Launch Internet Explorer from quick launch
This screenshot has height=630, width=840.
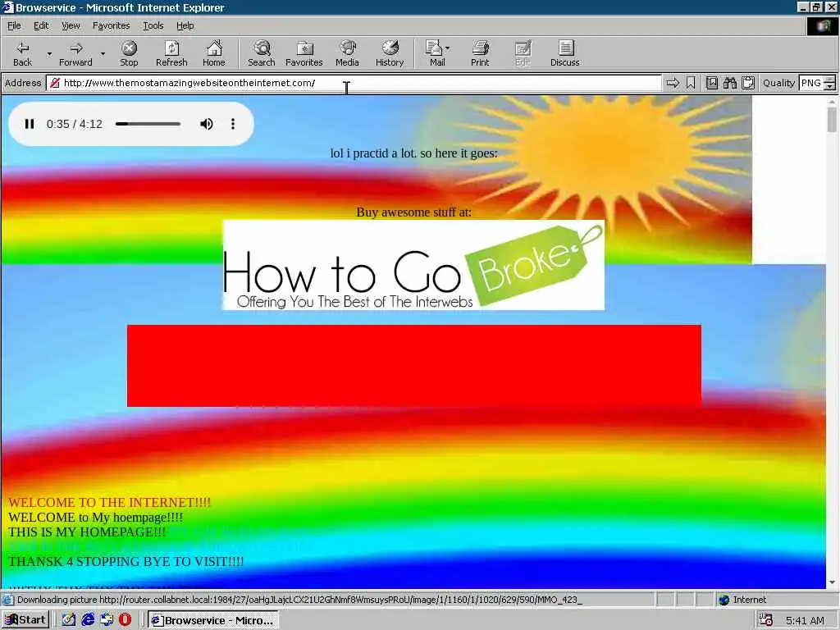88,620
